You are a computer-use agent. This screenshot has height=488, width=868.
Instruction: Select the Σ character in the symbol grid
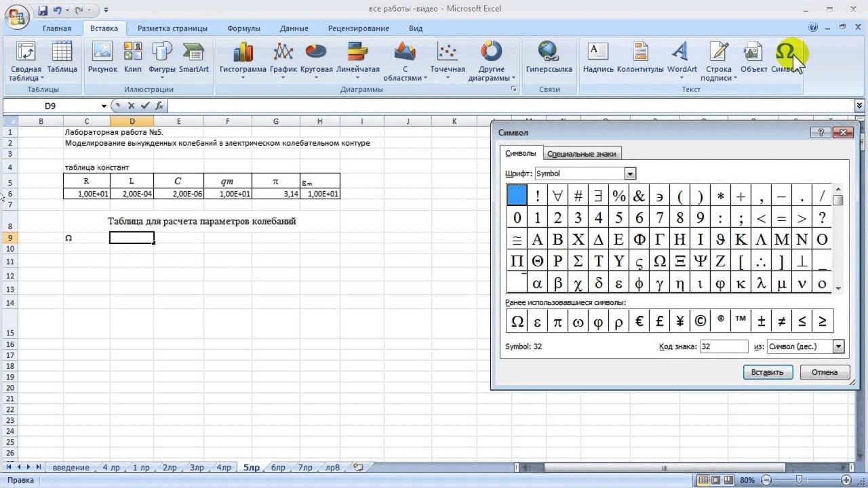[578, 262]
